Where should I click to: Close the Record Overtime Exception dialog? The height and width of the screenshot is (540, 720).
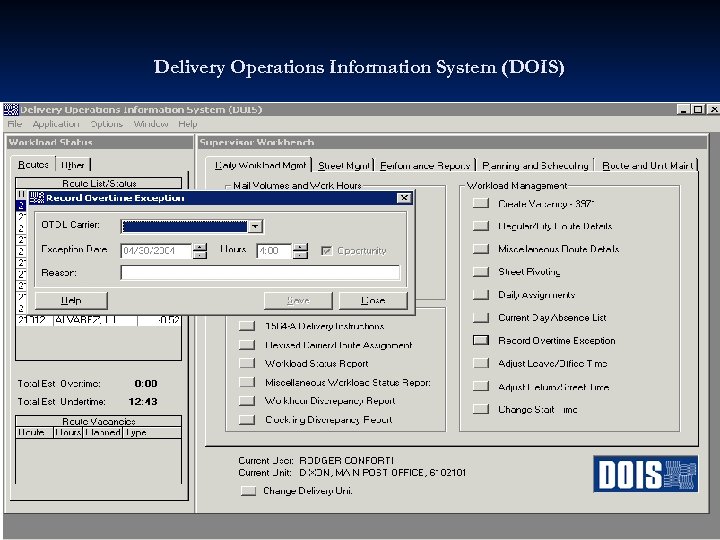tap(404, 197)
